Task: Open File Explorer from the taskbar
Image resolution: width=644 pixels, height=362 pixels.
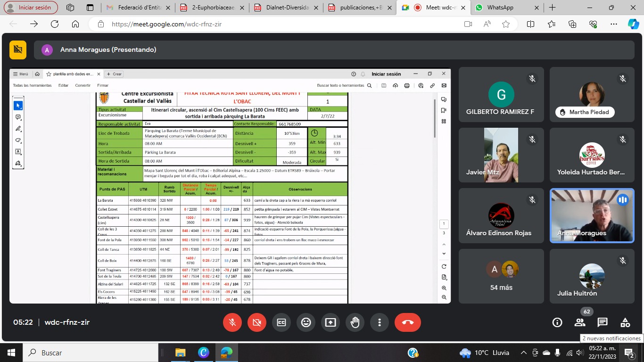Action: pos(180,353)
